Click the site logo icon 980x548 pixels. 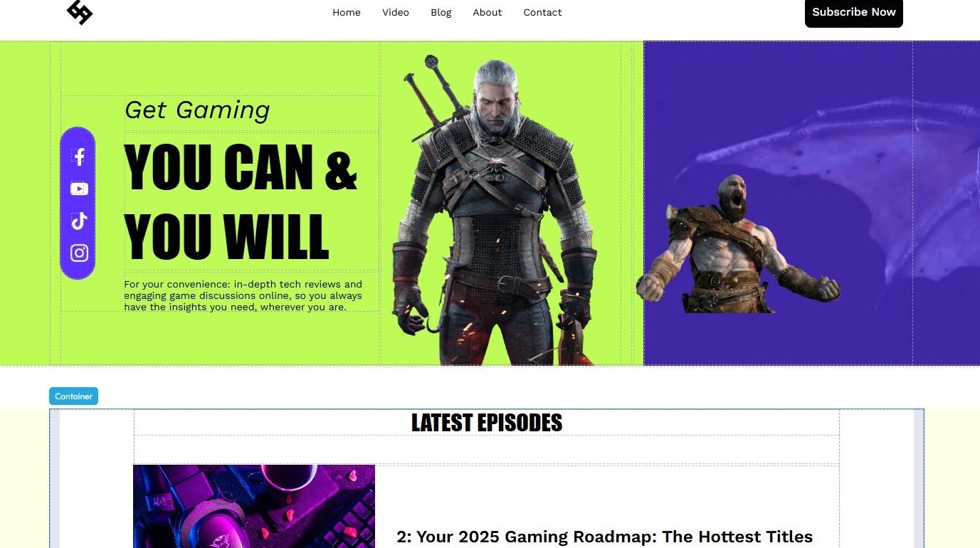point(80,12)
